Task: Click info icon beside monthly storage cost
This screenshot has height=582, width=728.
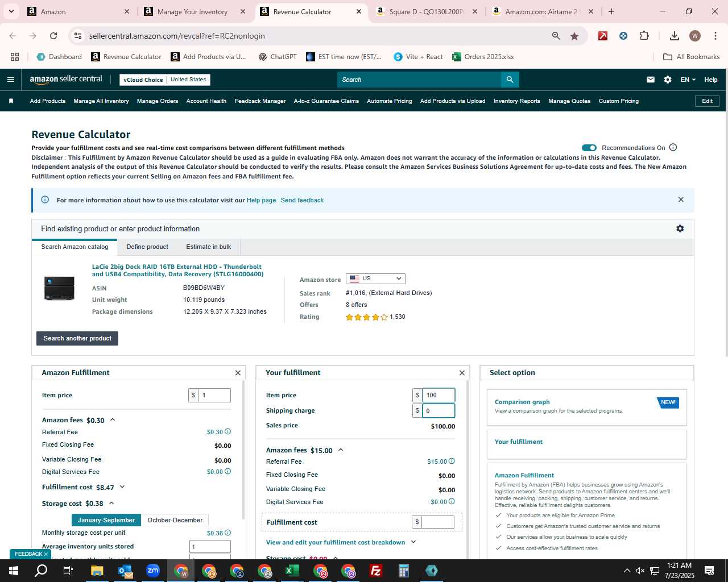Action: click(x=227, y=533)
